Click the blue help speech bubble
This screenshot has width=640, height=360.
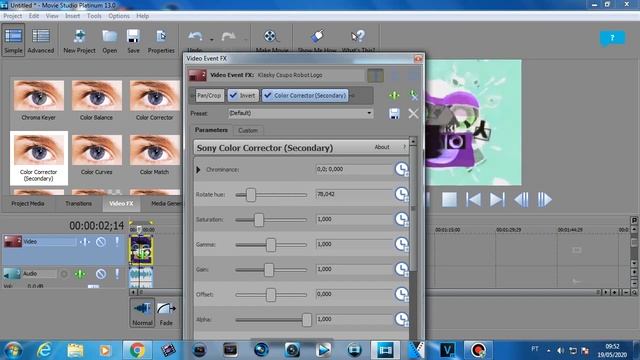[612, 38]
